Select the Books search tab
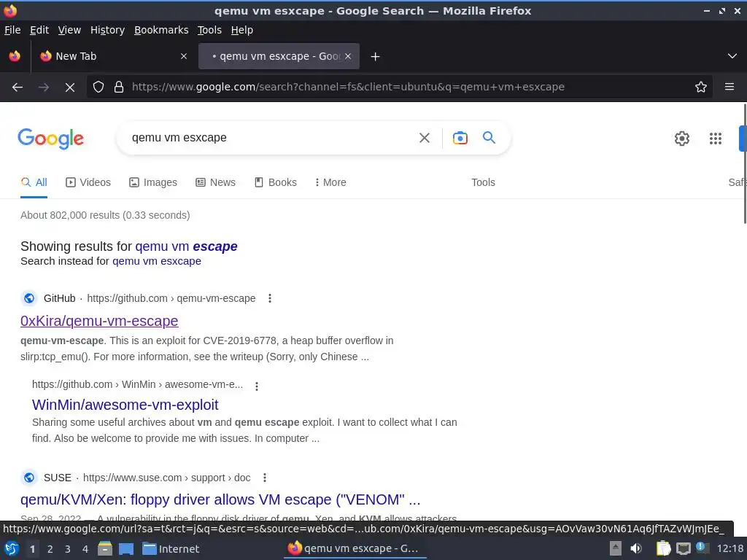The width and height of the screenshot is (747, 560). 275,182
